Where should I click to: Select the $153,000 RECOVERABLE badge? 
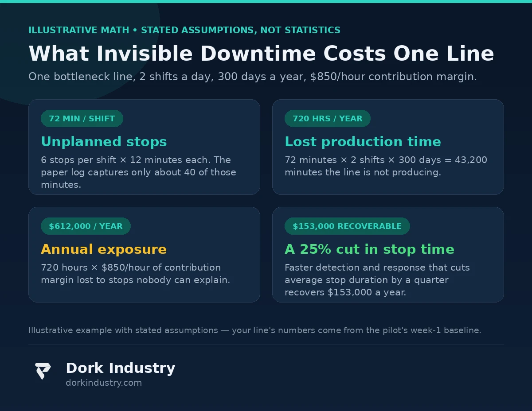[x=347, y=226]
